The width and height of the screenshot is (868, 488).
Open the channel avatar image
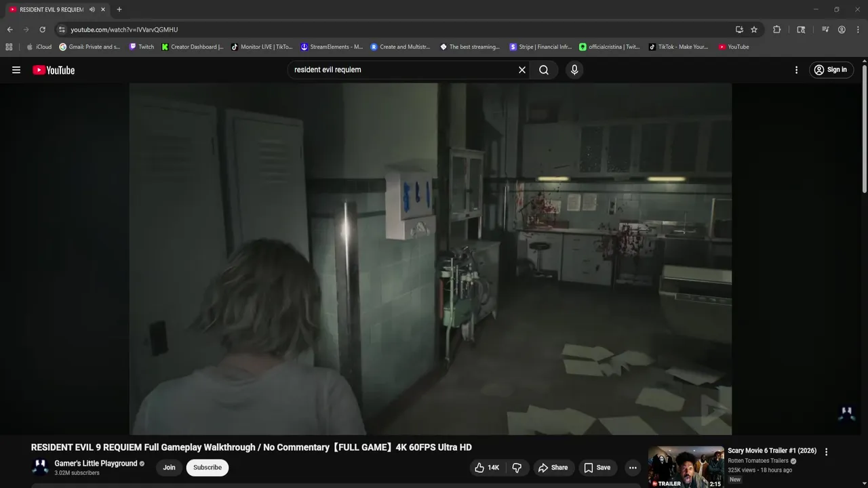[x=40, y=467]
